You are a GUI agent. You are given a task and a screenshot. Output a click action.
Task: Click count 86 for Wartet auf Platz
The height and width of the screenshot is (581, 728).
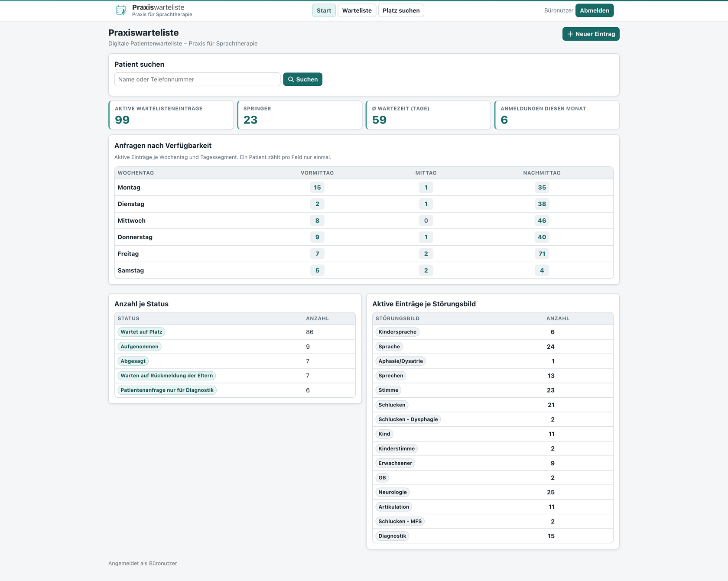point(310,332)
